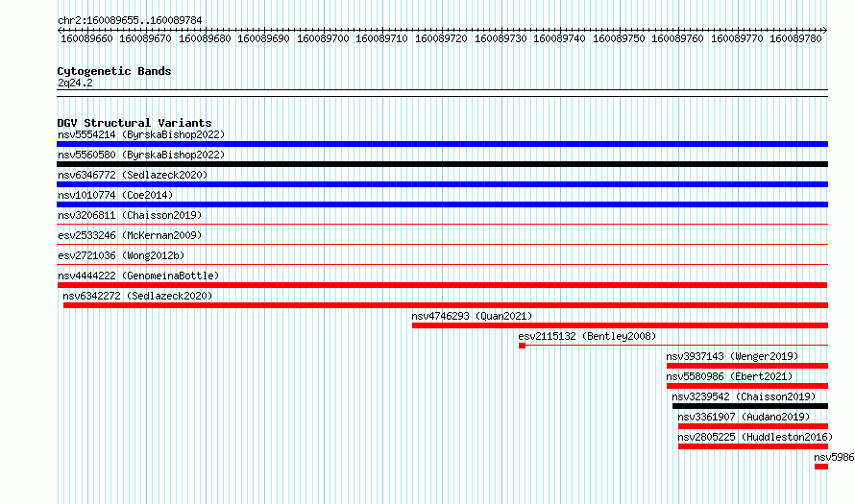
Task: Click the black bar for nsv5560580
Action: coord(442,164)
